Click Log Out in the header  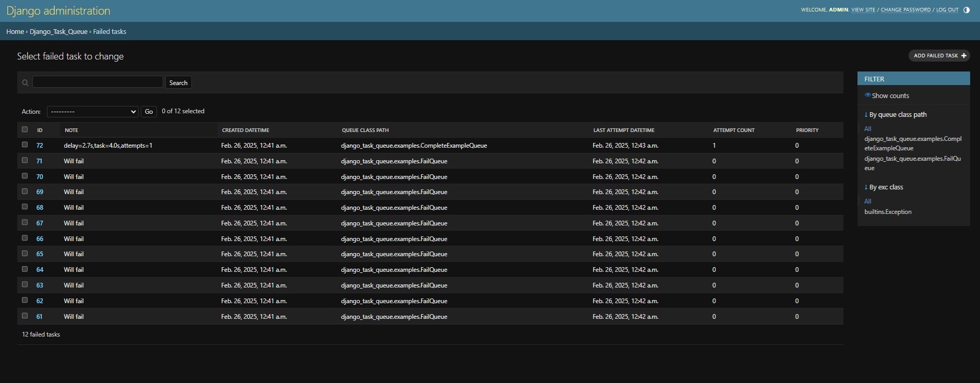point(947,10)
